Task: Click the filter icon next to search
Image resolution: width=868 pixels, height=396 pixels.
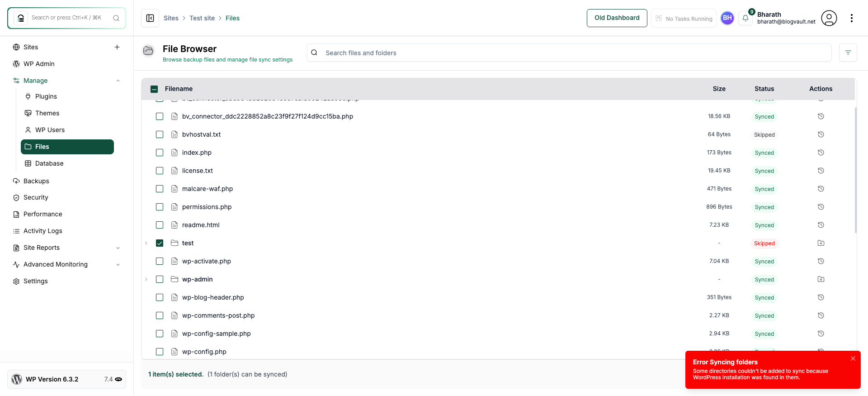Action: [x=848, y=53]
